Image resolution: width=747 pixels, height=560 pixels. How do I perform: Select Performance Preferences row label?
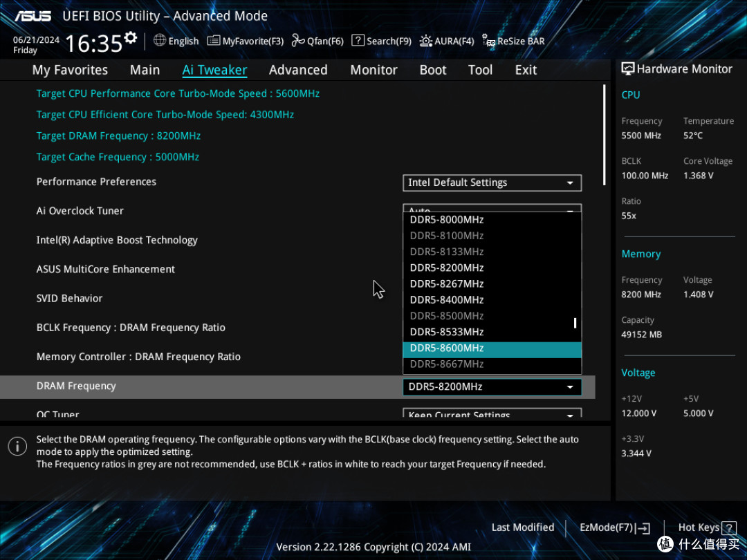click(96, 182)
